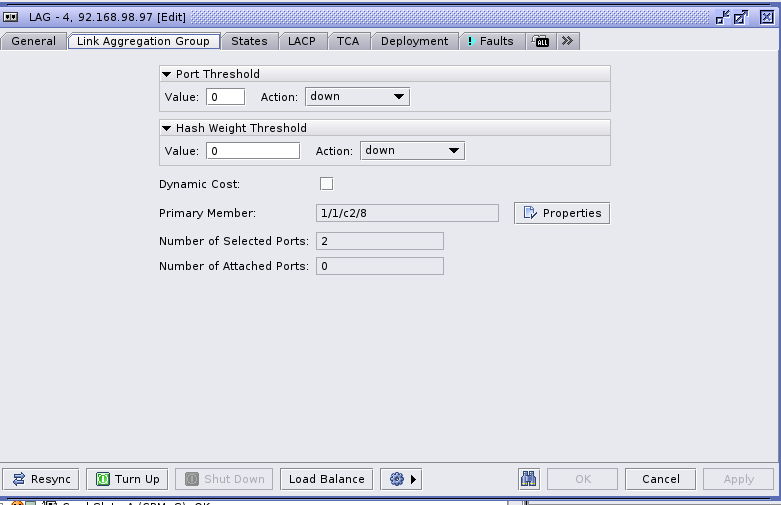Click the window icon in title bar
This screenshot has width=781, height=505.
[12, 16]
